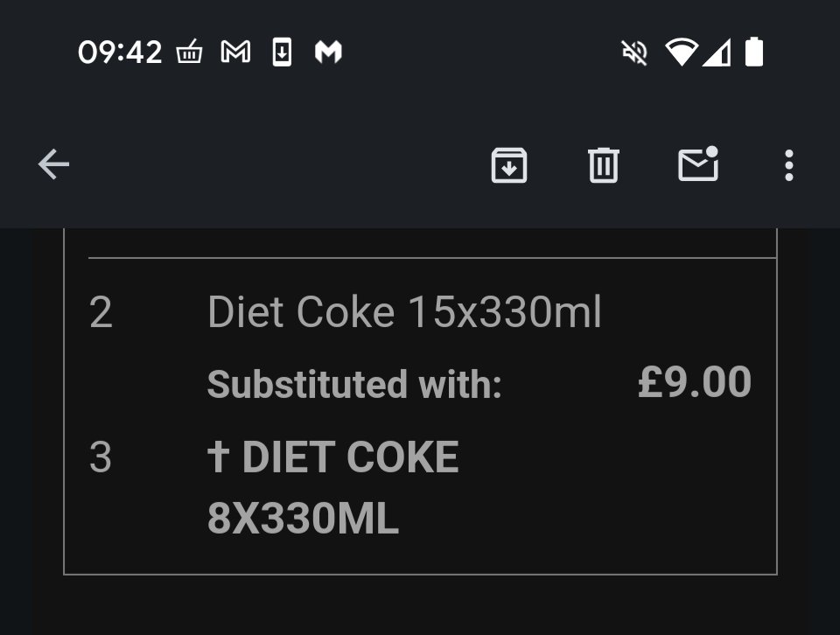
Task: Select the Diet Coke 15x330ml item line
Action: [404, 311]
